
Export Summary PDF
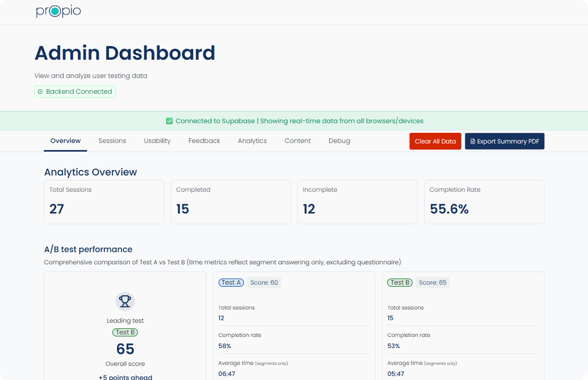(505, 141)
